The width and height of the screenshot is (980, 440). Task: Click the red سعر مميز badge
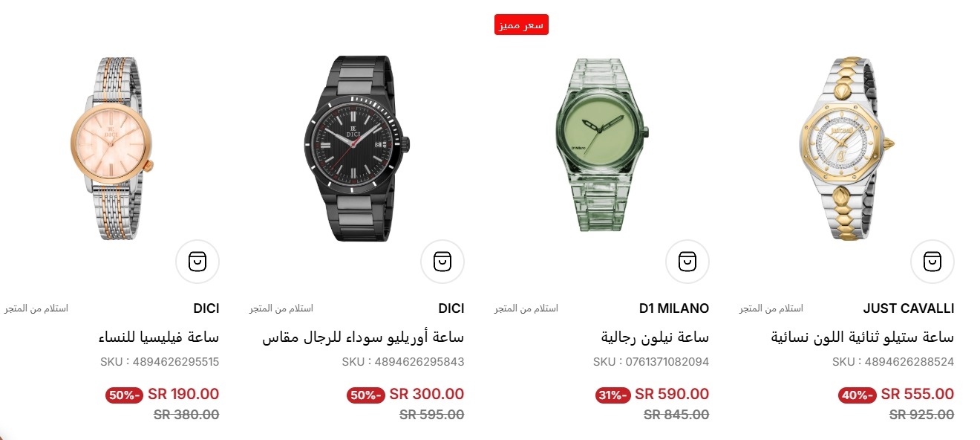(x=521, y=25)
